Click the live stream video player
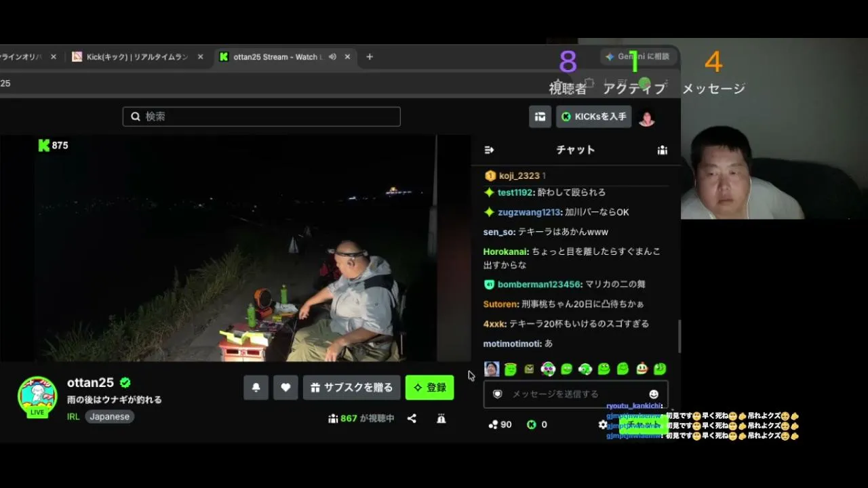This screenshot has height=488, width=868. (235, 248)
